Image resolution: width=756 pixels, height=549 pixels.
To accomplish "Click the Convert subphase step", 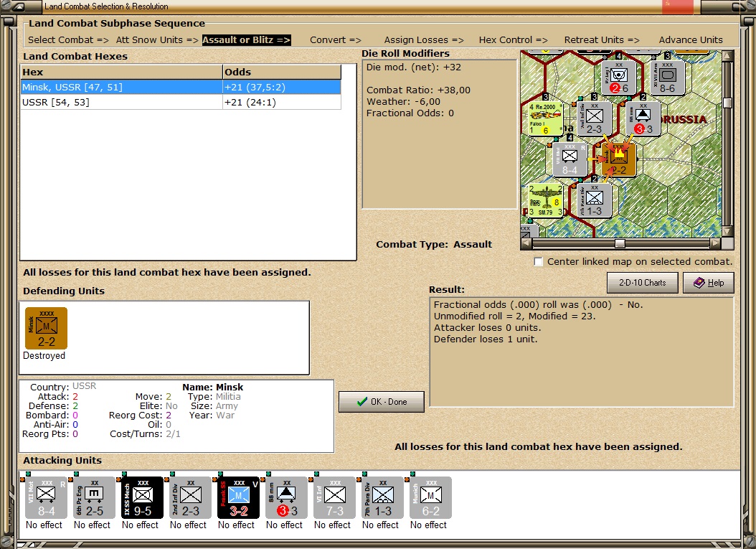I will pos(336,40).
